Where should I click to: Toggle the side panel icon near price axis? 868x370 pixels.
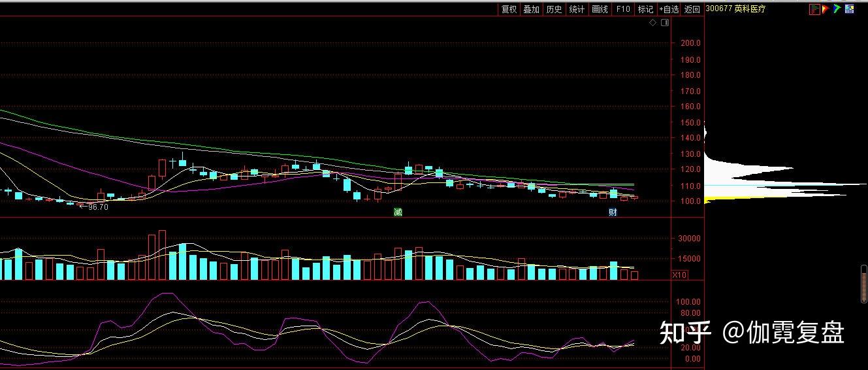coord(665,23)
